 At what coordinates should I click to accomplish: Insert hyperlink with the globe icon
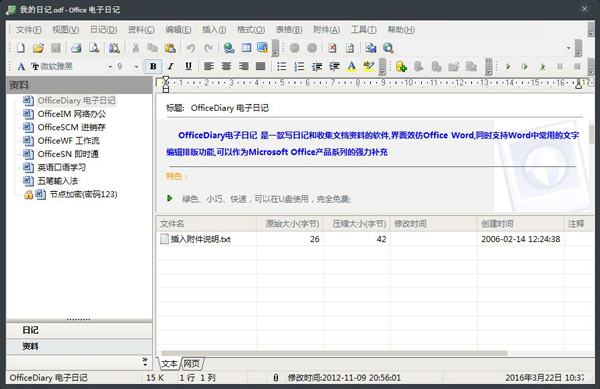[229, 48]
